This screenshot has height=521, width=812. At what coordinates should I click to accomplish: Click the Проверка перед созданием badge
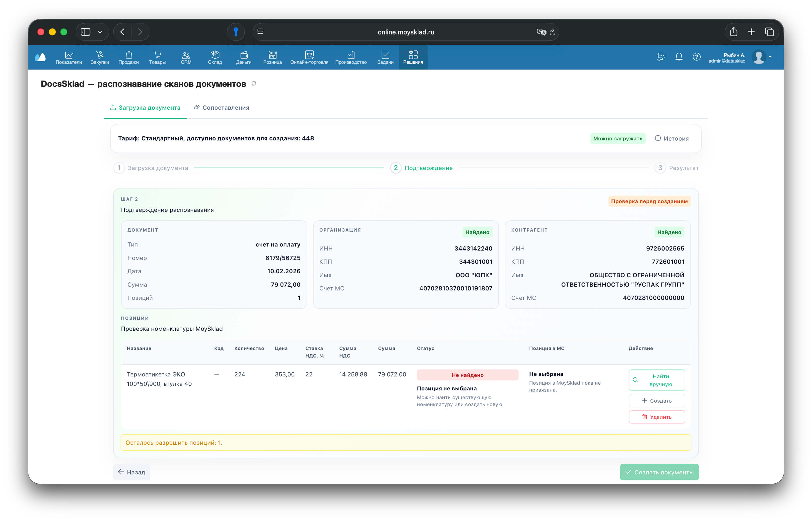[649, 201]
